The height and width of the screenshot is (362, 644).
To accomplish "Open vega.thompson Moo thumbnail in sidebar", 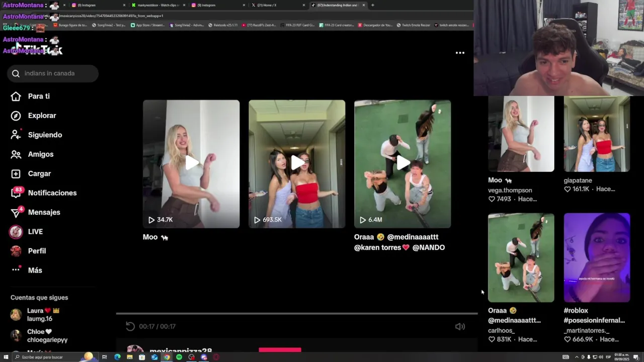I will click(521, 134).
